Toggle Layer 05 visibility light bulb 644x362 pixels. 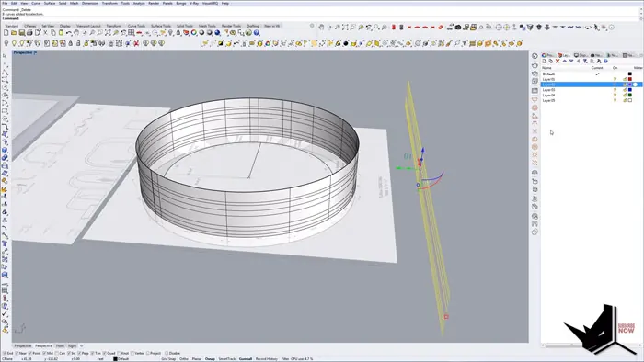(615, 100)
